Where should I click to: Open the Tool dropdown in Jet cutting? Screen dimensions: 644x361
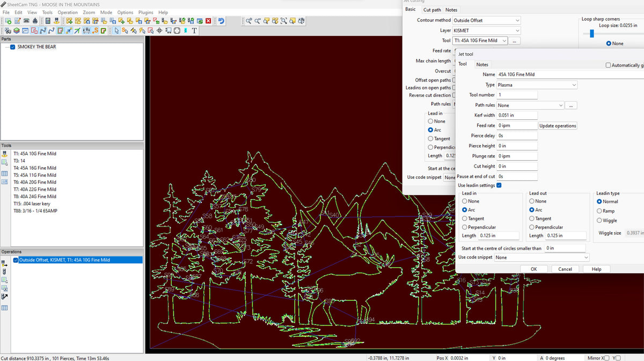[480, 40]
